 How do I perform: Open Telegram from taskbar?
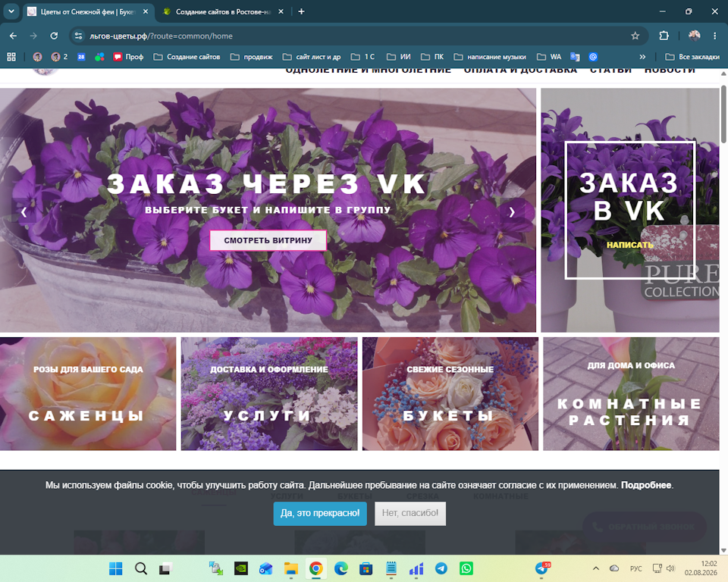(441, 568)
